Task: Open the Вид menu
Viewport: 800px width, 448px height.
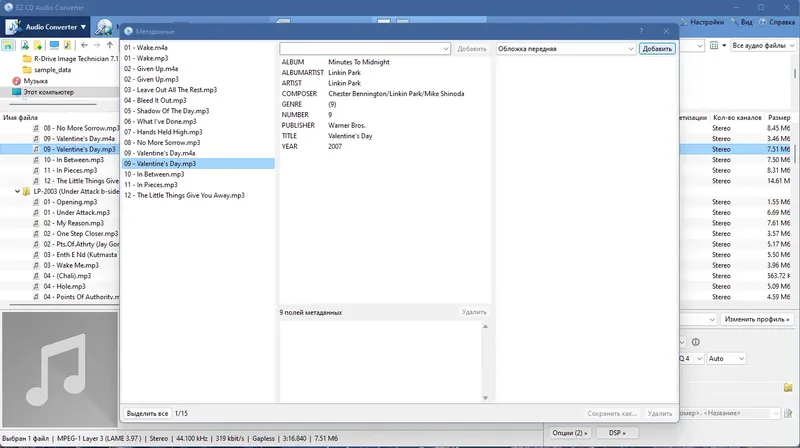Action: coord(742,22)
